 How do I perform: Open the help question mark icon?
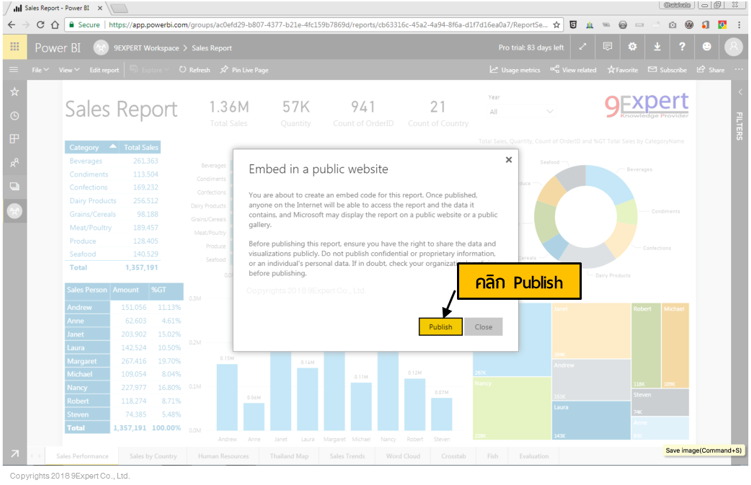tap(682, 47)
